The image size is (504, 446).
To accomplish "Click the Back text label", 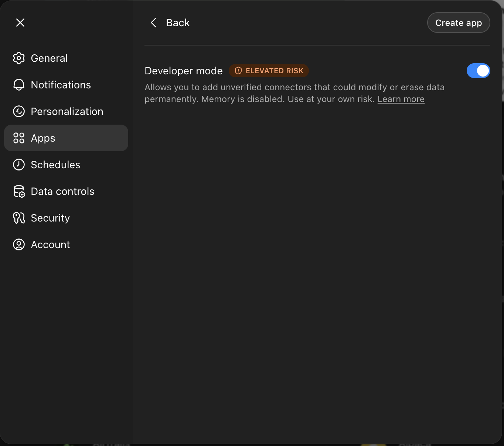I will pyautogui.click(x=178, y=23).
